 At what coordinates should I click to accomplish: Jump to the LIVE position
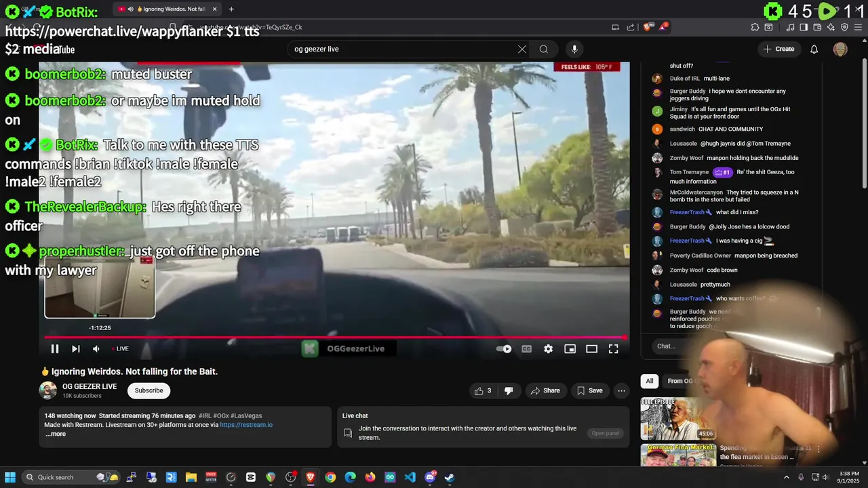coord(120,349)
